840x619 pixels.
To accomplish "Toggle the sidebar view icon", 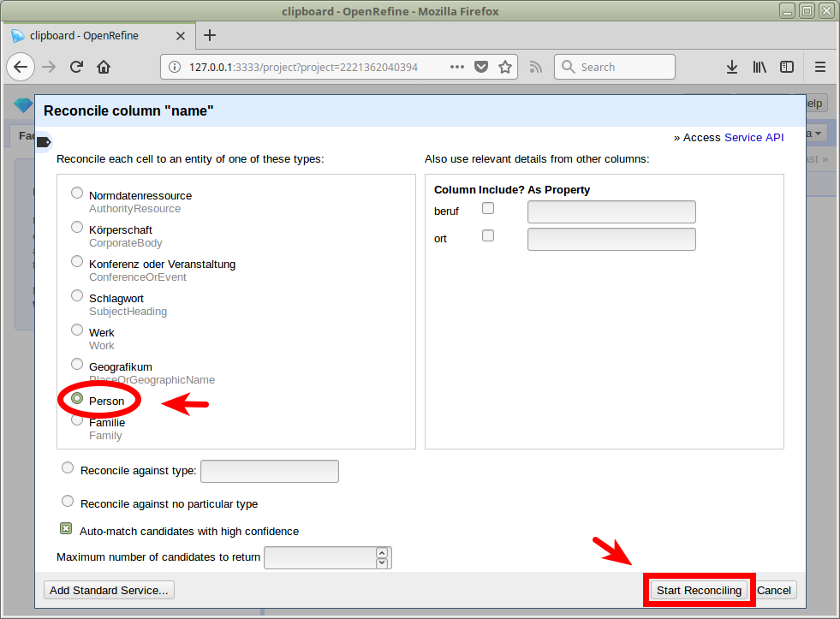I will click(x=786, y=67).
